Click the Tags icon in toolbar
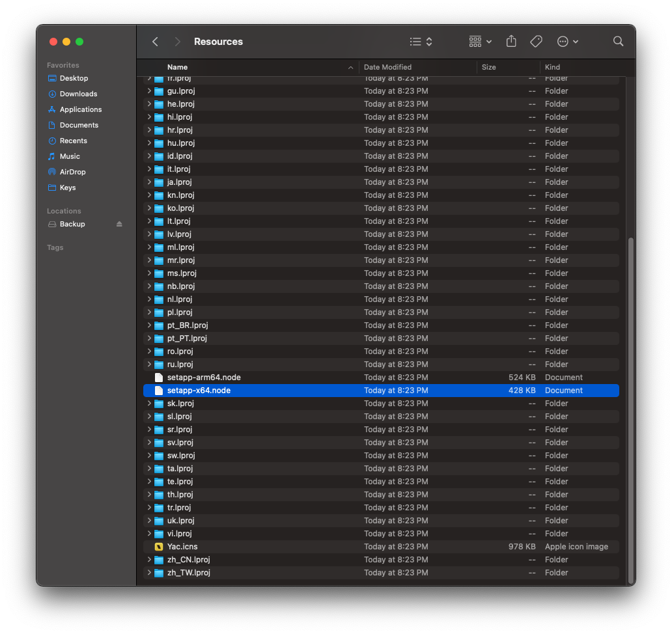 click(x=536, y=41)
